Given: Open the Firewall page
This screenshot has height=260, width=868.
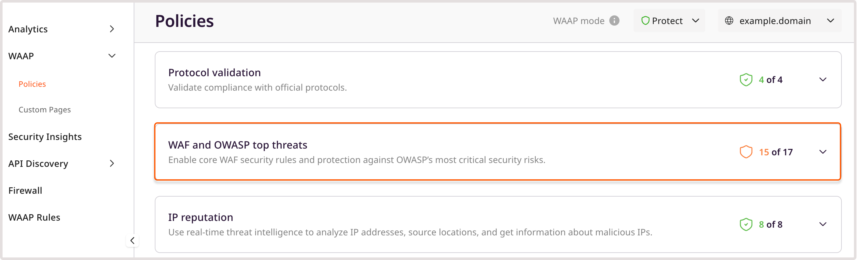Looking at the screenshot, I should [x=25, y=190].
